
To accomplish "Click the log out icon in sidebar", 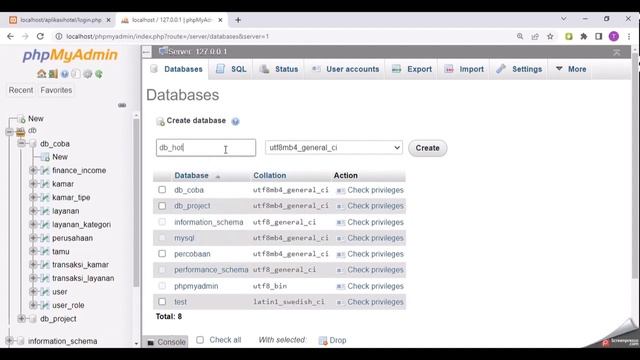I will click(53, 74).
